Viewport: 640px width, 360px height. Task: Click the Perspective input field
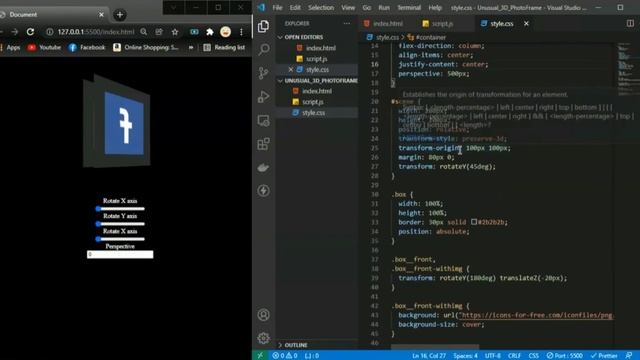tap(120, 254)
